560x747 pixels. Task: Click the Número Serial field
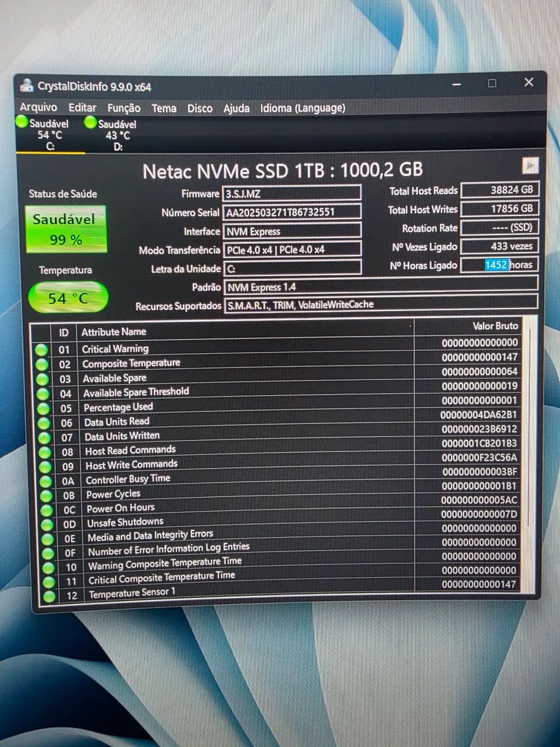pos(292,212)
